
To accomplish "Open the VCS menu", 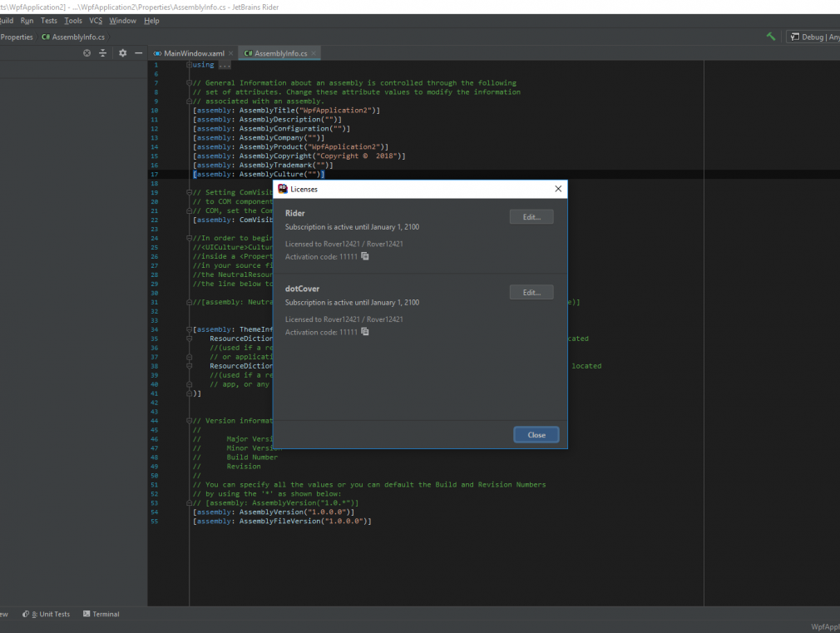I will pos(96,20).
